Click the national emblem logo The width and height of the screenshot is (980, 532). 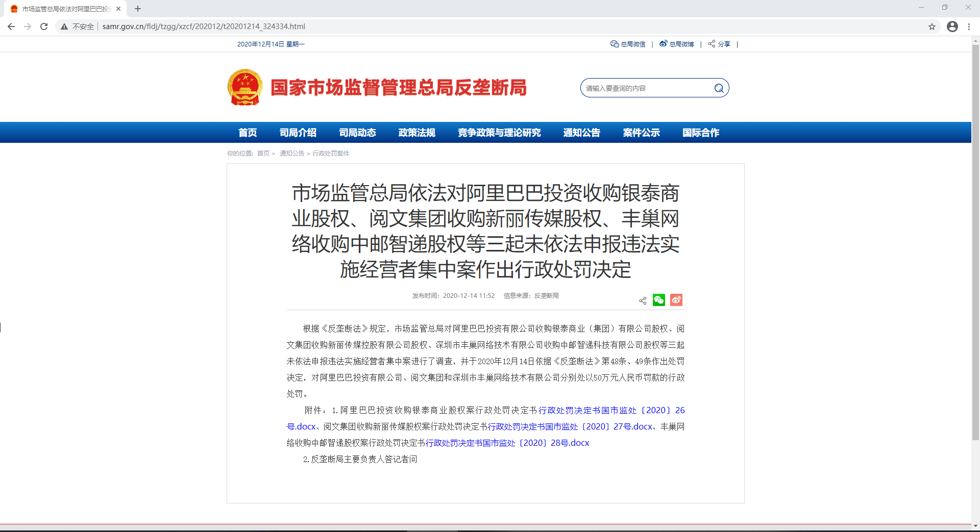(245, 87)
